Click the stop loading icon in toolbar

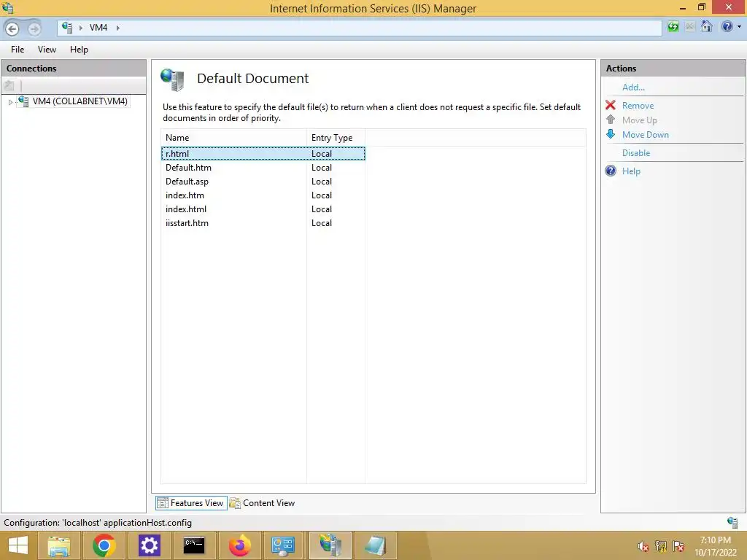[690, 27]
